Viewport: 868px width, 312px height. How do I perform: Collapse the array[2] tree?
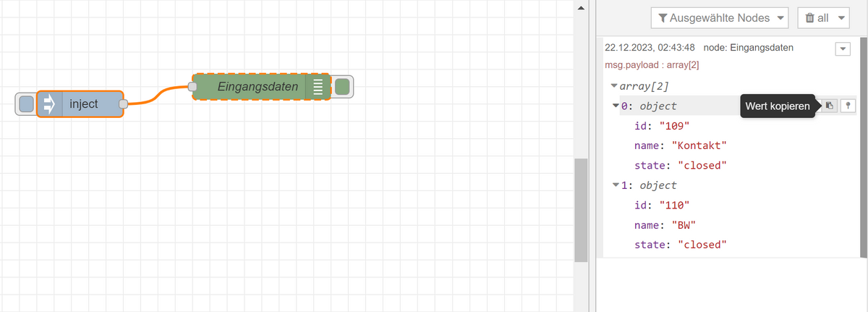615,86
